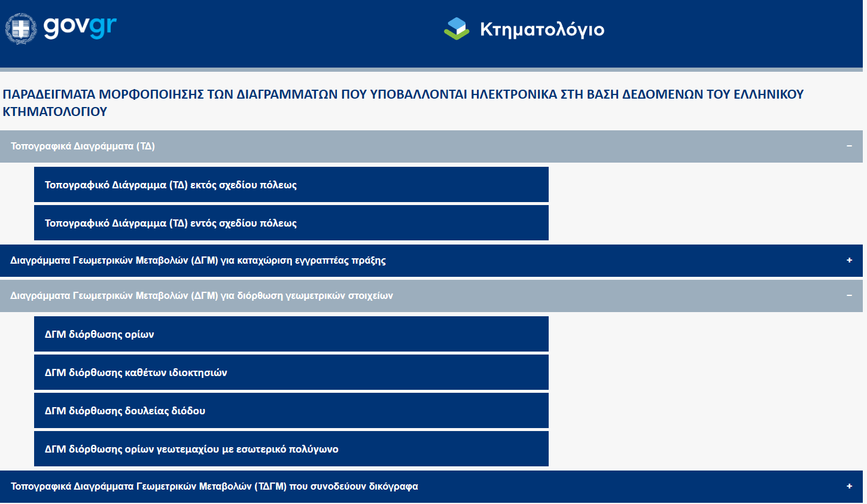Image resolution: width=867 pixels, height=504 pixels.
Task: Click minus icon on Τοπογραφικά Διαγράμματα (ΤΔ) row
Action: [848, 146]
